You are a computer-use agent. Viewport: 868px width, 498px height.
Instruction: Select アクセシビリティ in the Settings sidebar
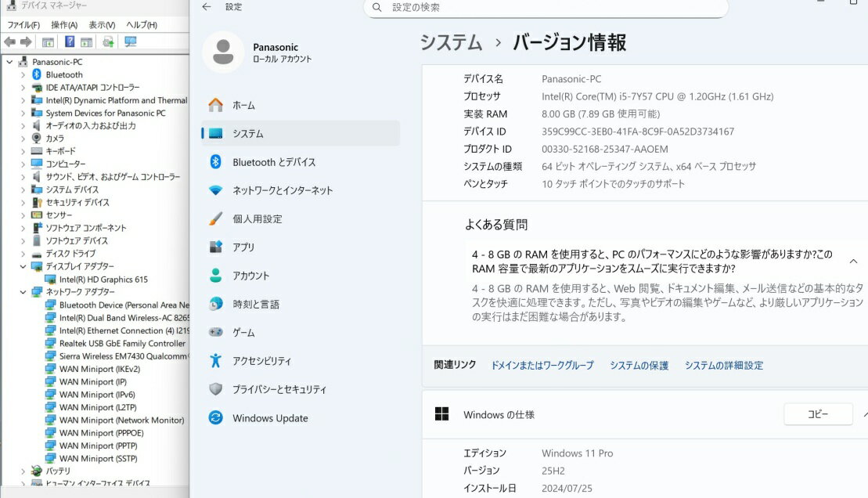tap(261, 361)
